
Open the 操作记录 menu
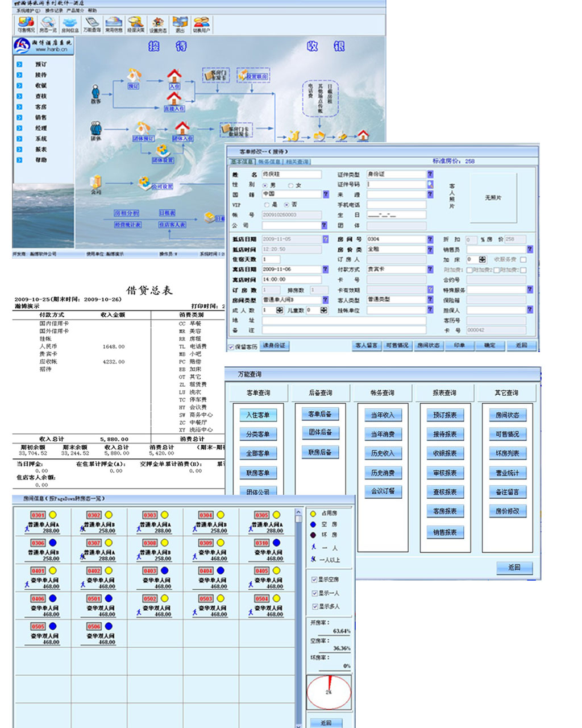coord(54,10)
